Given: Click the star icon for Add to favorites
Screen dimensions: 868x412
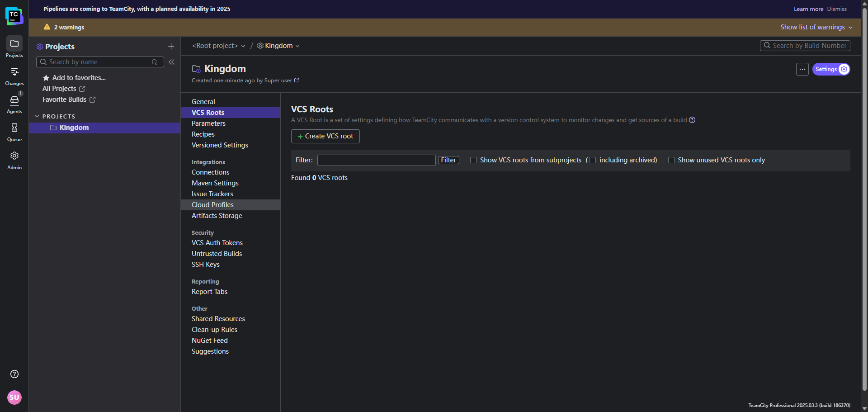Looking at the screenshot, I should pos(46,78).
